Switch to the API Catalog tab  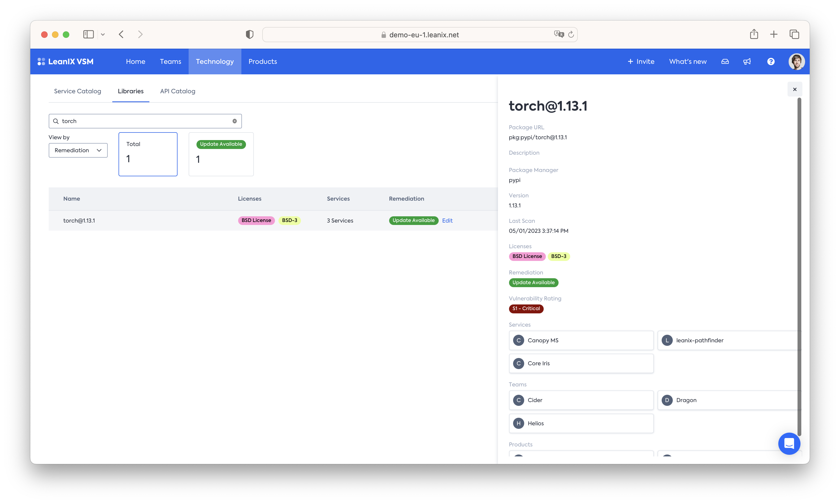[x=177, y=91]
